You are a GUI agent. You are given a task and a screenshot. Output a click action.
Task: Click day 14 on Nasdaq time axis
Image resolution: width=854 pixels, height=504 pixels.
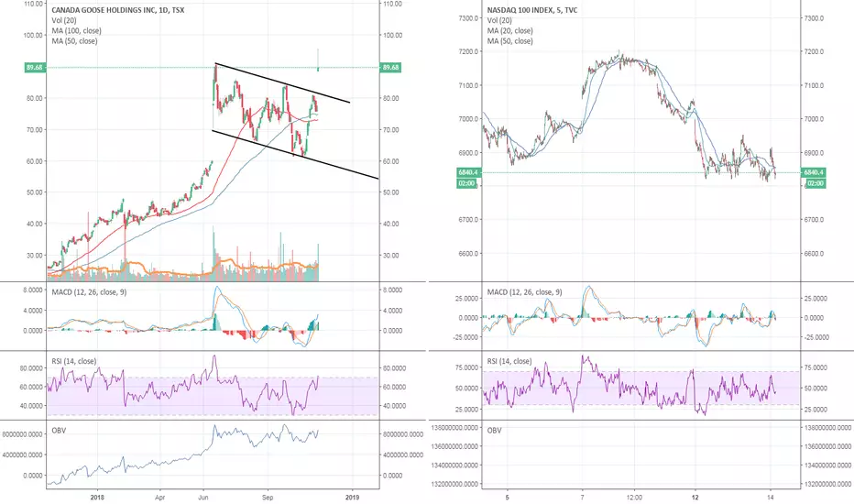coord(770,497)
